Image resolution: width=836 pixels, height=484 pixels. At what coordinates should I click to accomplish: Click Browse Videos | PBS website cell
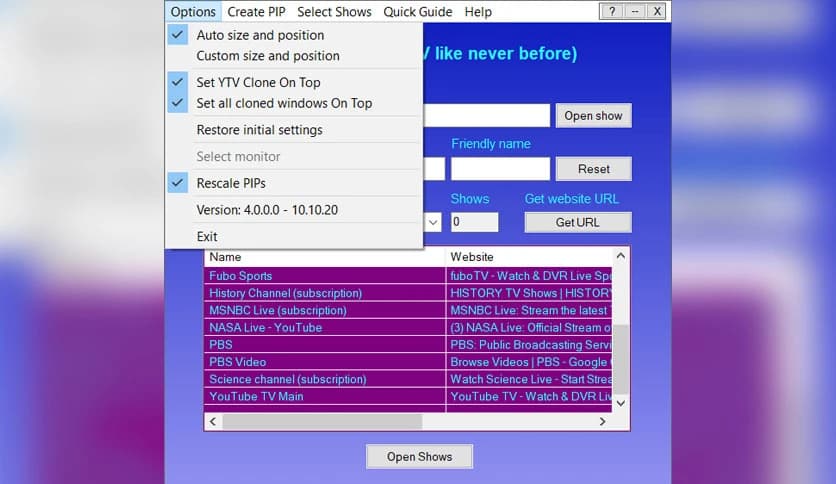(x=529, y=362)
